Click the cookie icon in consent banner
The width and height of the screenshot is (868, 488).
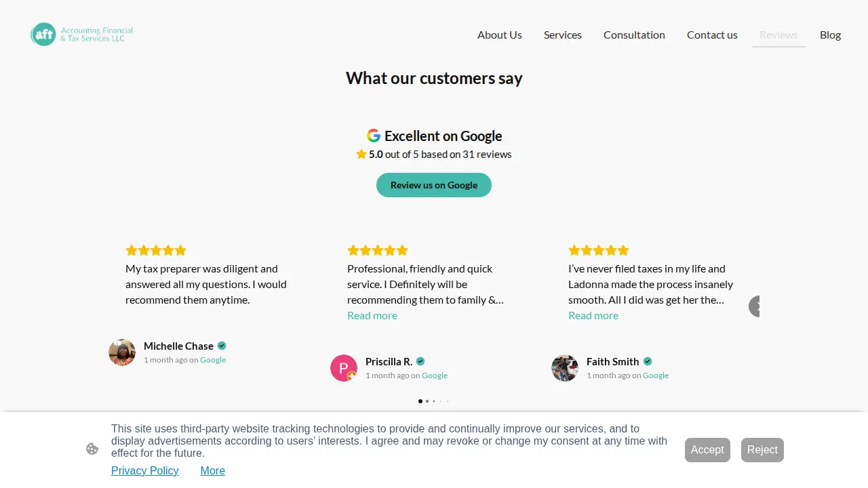[92, 449]
